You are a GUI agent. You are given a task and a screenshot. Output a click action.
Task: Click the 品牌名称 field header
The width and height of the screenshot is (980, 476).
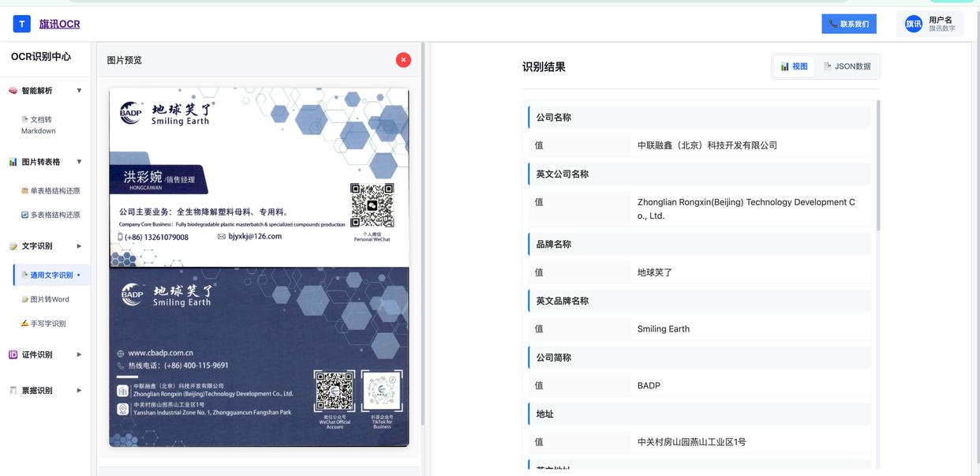[x=699, y=244]
